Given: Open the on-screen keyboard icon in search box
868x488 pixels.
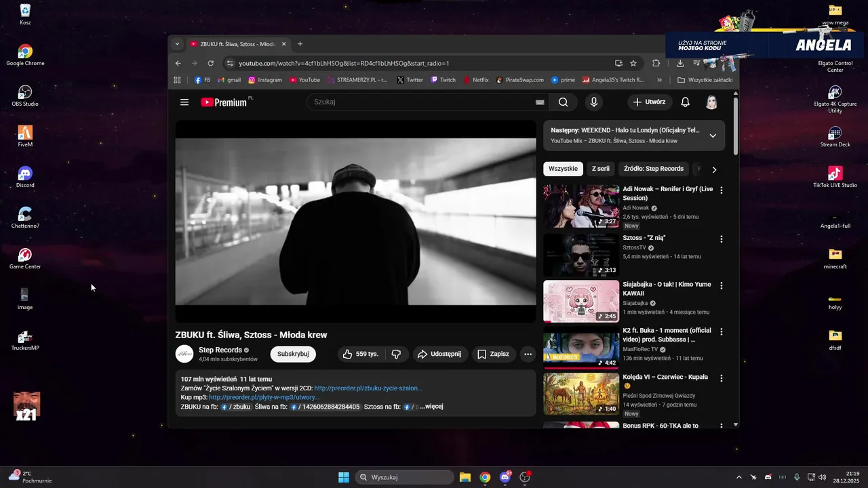Looking at the screenshot, I should point(540,102).
